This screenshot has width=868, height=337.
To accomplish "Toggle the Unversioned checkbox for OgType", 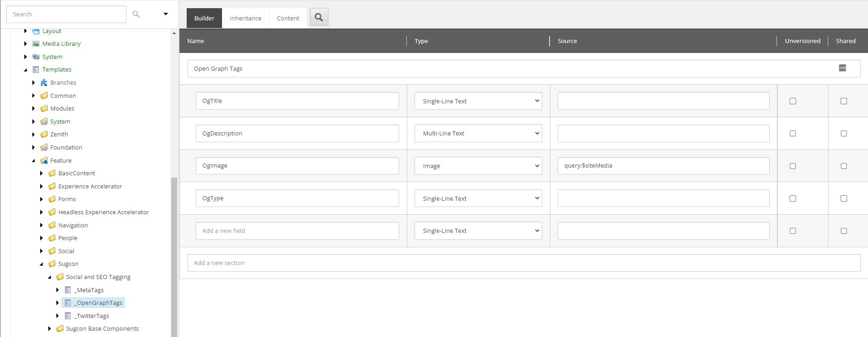I will [792, 198].
